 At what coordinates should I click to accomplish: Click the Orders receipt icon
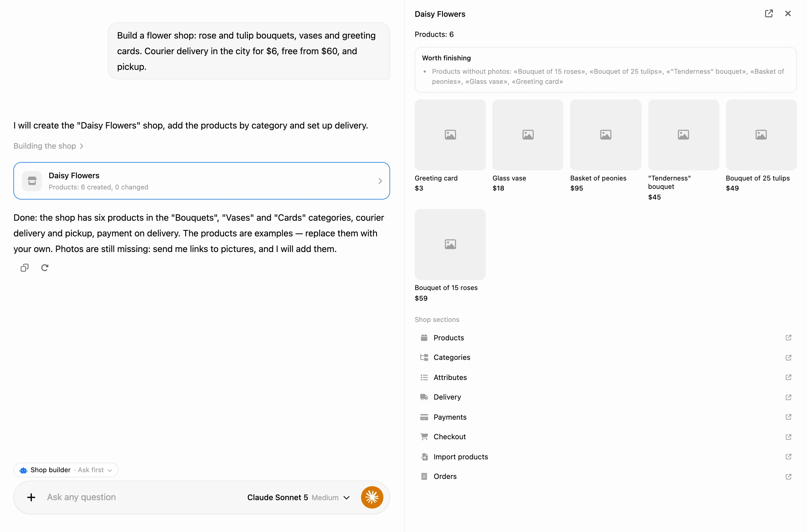click(424, 476)
